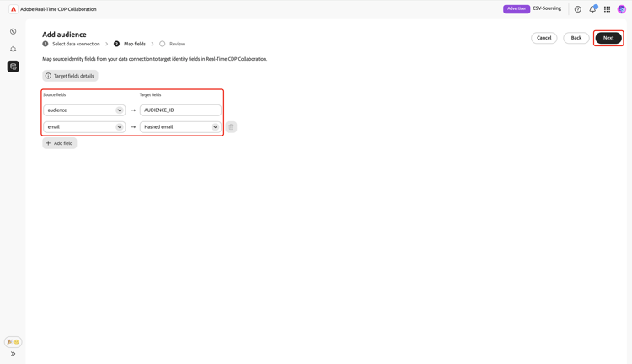632x364 pixels.
Task: Click the Back button
Action: click(x=576, y=38)
